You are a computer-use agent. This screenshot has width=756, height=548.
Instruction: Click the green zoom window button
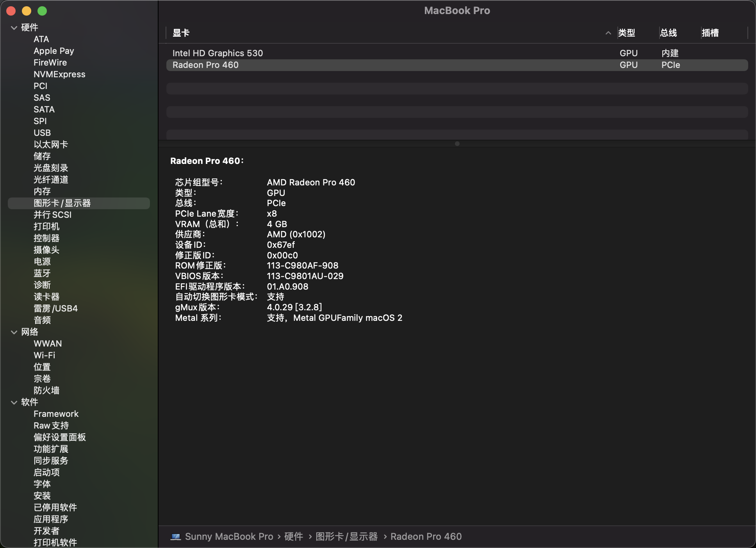point(42,11)
